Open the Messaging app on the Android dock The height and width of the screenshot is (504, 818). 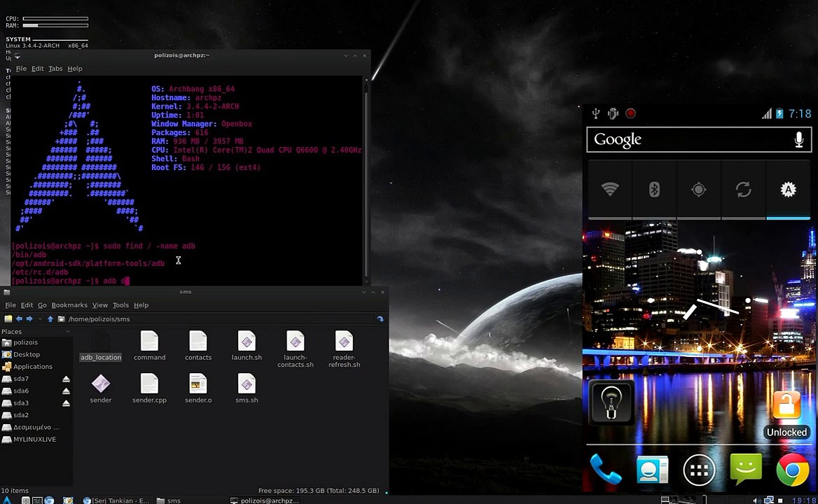coord(745,468)
